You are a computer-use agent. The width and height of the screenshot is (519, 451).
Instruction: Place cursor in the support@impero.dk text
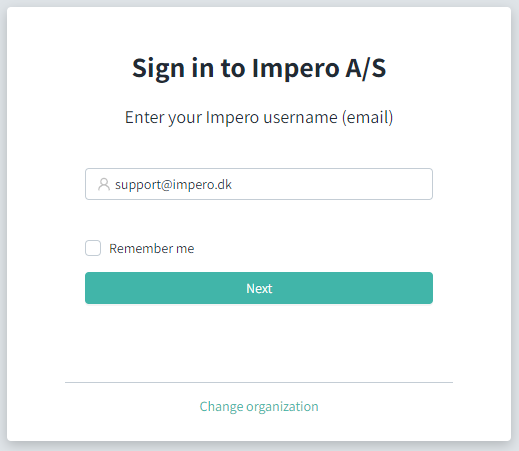tap(173, 185)
